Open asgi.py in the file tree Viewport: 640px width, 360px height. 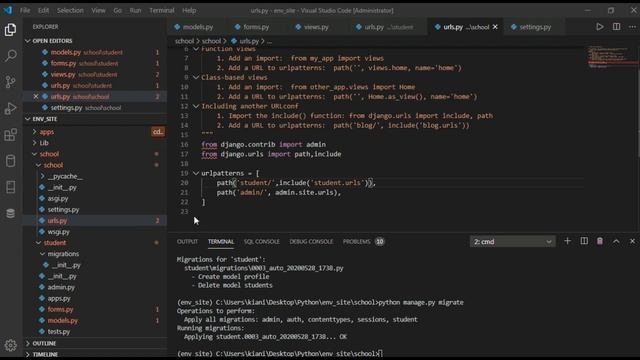click(58, 198)
